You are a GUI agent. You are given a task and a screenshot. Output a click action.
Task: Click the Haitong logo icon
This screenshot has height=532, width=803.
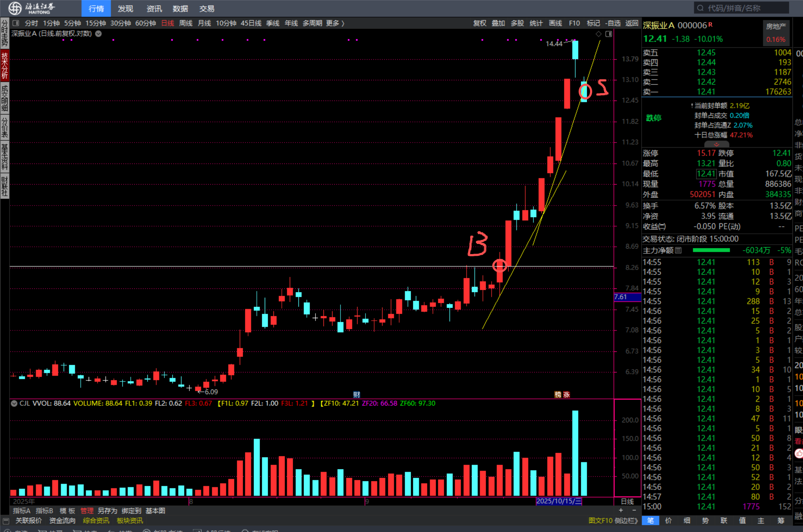point(15,8)
